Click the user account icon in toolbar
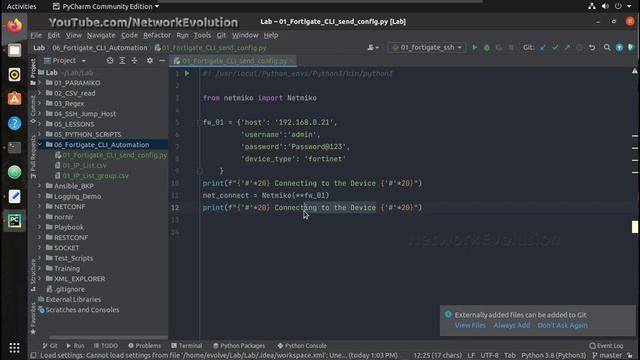 (x=373, y=48)
